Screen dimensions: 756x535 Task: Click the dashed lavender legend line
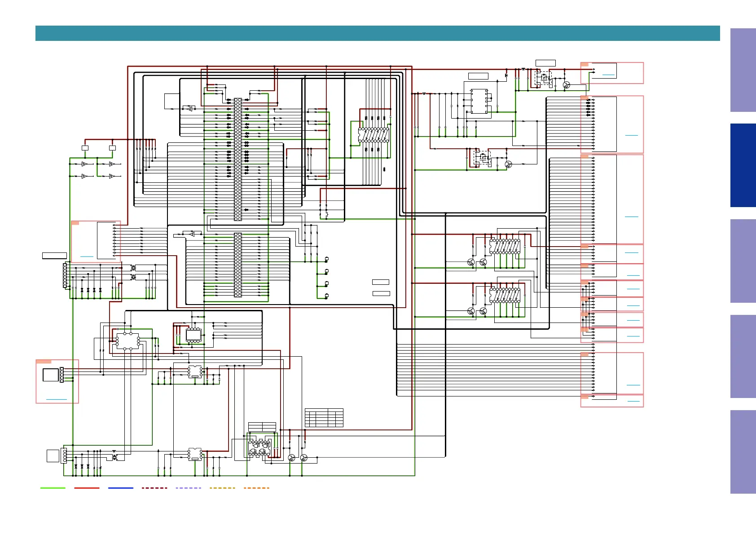click(189, 488)
